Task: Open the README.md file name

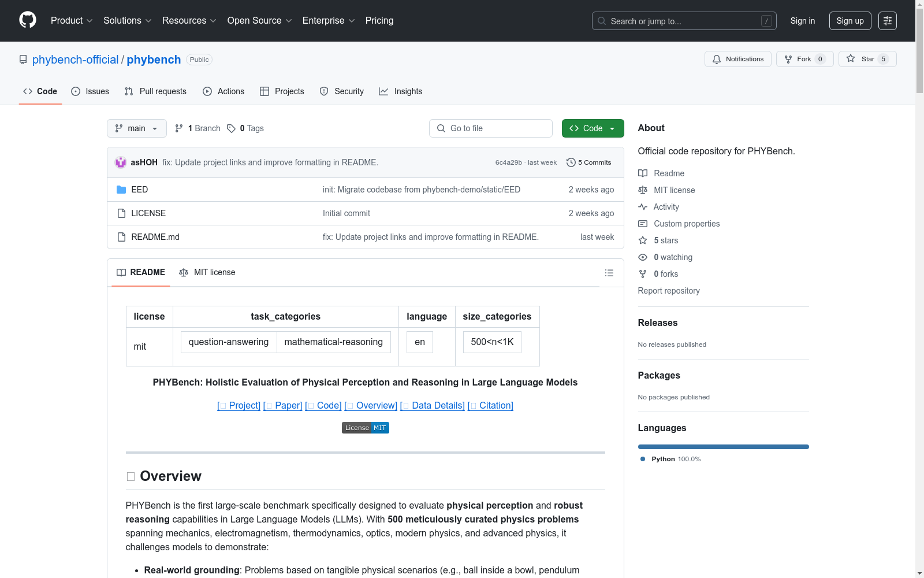Action: [155, 237]
